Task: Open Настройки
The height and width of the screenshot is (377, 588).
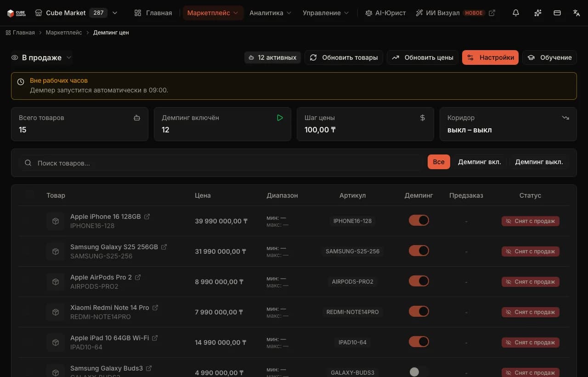Action: [x=490, y=57]
